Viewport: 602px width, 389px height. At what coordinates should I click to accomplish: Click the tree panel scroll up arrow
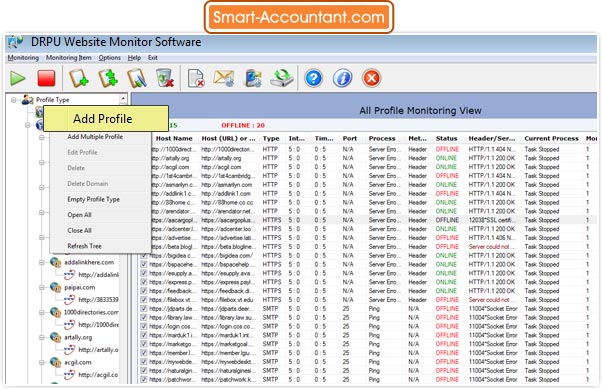pos(123,99)
